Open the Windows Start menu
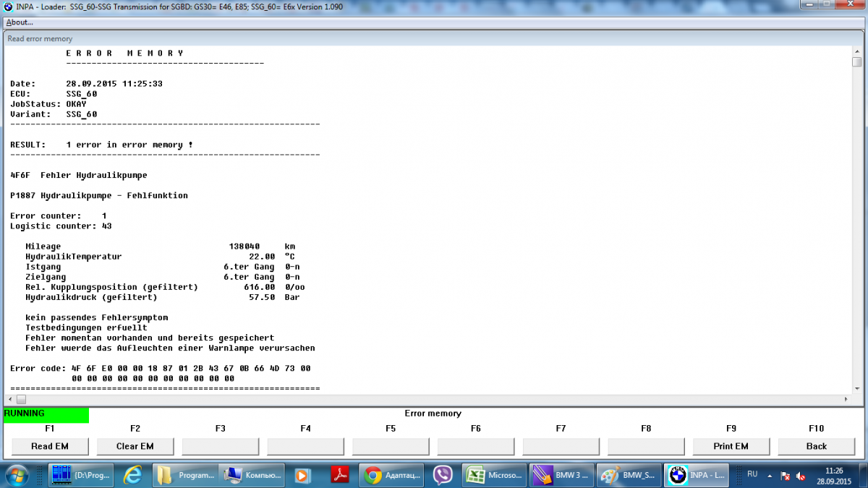 18,475
